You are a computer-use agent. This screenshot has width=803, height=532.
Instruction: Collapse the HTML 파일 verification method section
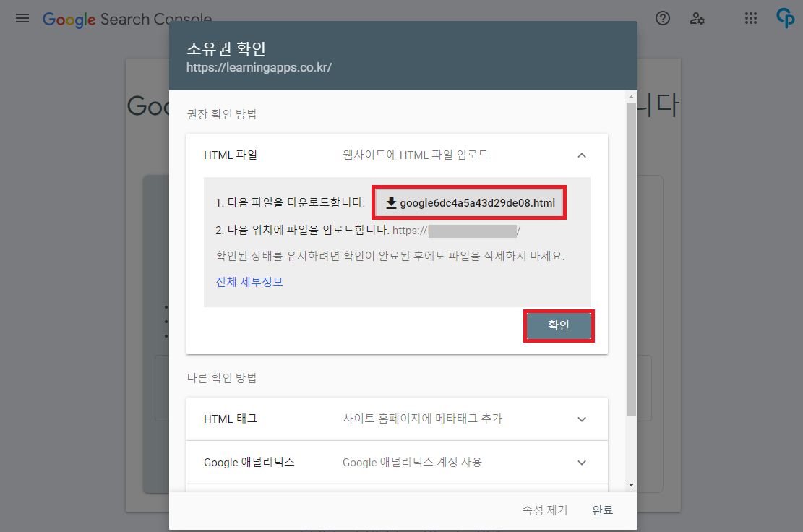click(x=582, y=155)
